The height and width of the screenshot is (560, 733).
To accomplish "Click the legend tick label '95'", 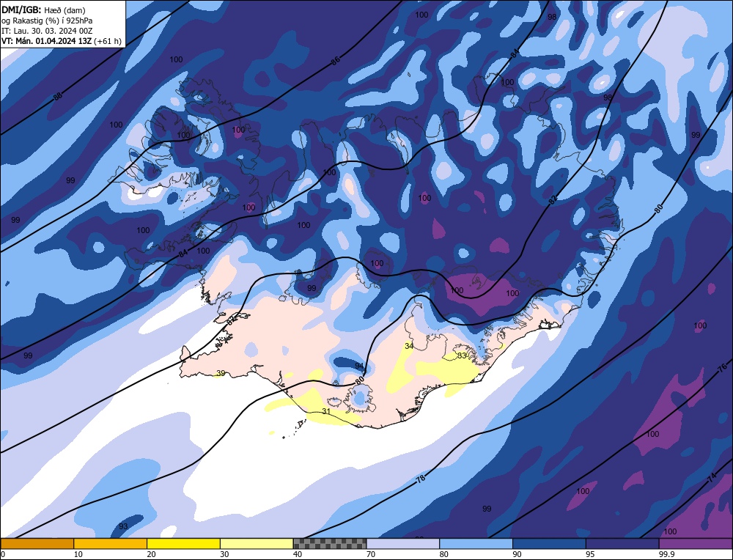I will 590,554.
